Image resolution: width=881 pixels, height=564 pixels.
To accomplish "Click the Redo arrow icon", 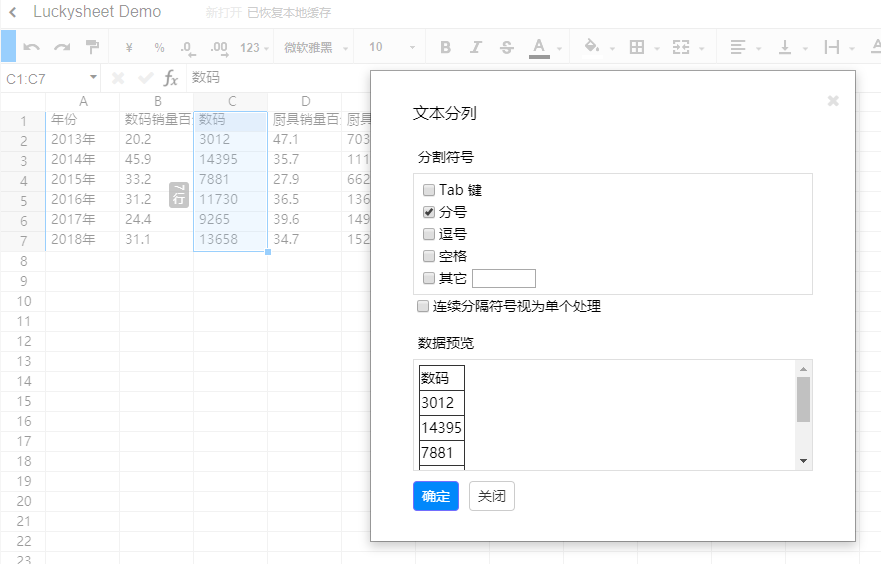I will pyautogui.click(x=62, y=47).
